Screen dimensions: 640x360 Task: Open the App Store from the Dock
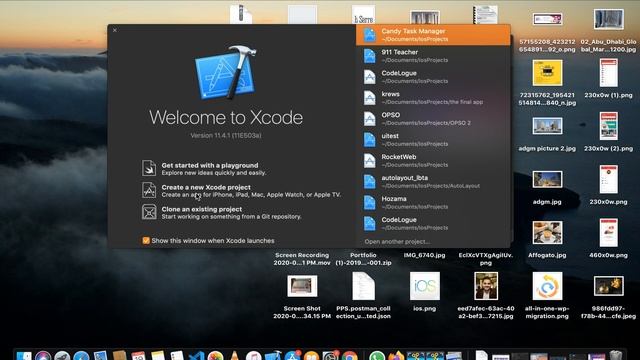(292, 356)
